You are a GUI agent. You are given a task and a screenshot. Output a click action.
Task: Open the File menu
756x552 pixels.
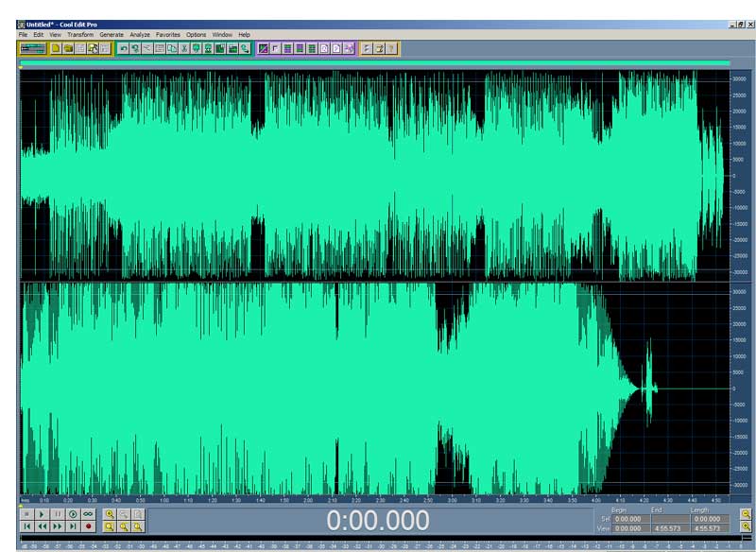[23, 35]
